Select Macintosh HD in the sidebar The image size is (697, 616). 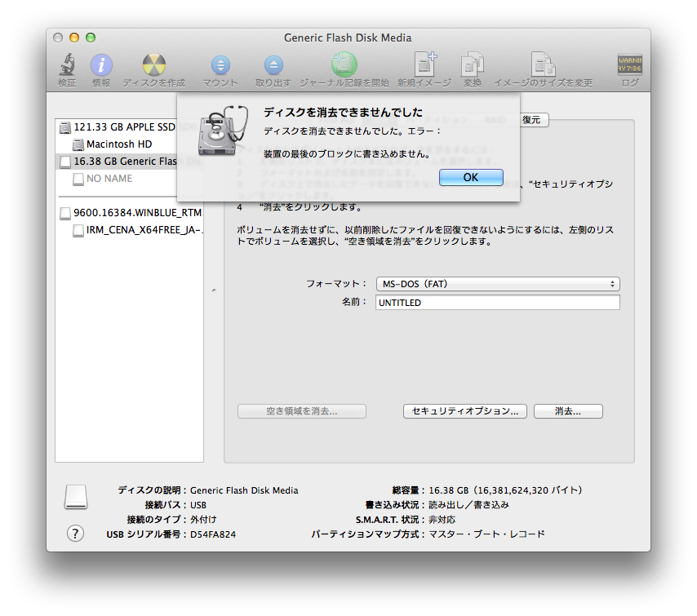(119, 144)
